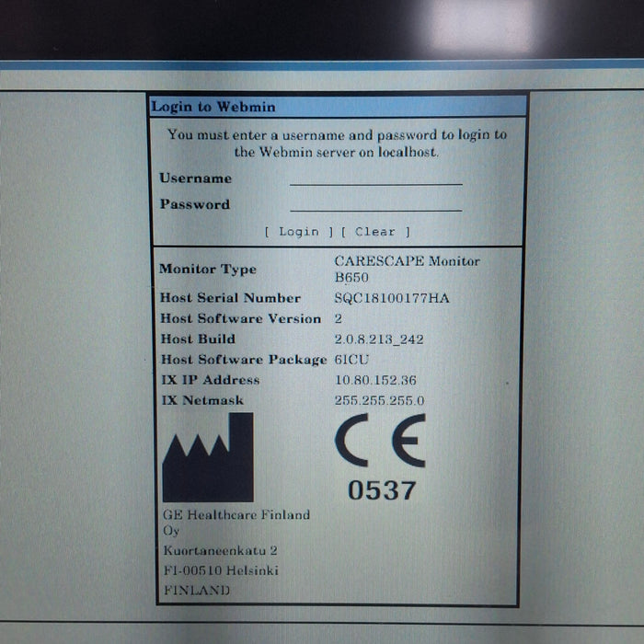
Task: Click the FI-00510 Helsinki line
Action: 221,570
